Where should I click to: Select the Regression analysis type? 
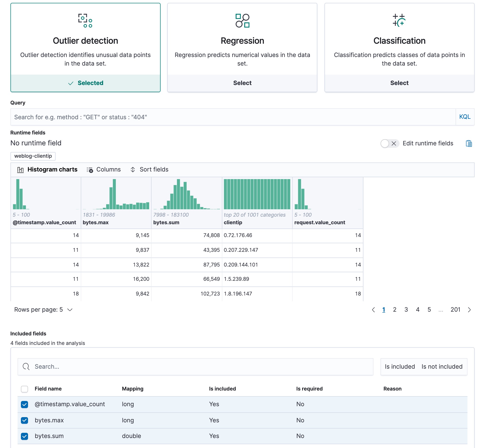pos(242,83)
